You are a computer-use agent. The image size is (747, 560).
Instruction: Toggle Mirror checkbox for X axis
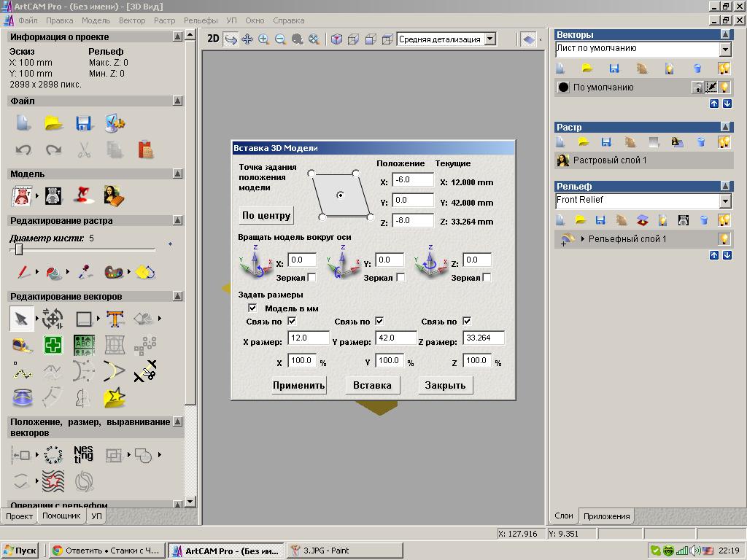pos(311,277)
